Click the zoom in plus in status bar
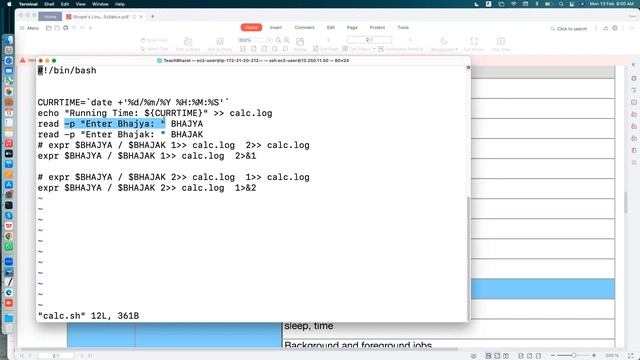 click(594, 356)
